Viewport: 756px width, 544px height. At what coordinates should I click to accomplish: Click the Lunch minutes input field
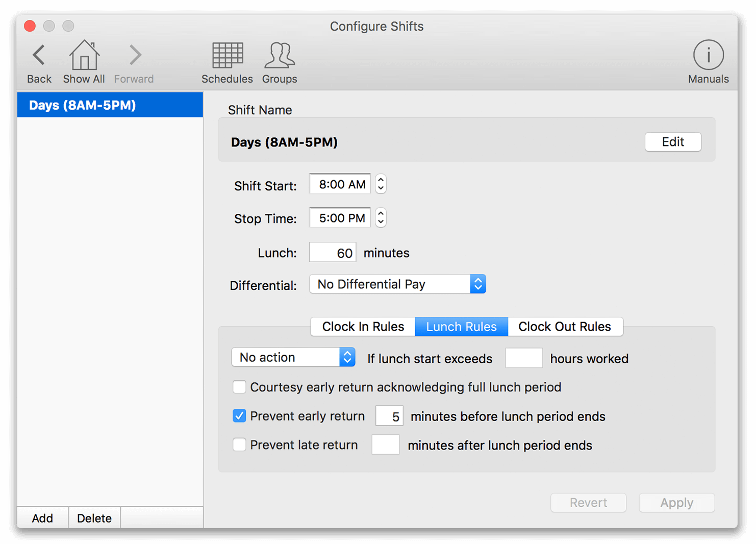coord(333,253)
